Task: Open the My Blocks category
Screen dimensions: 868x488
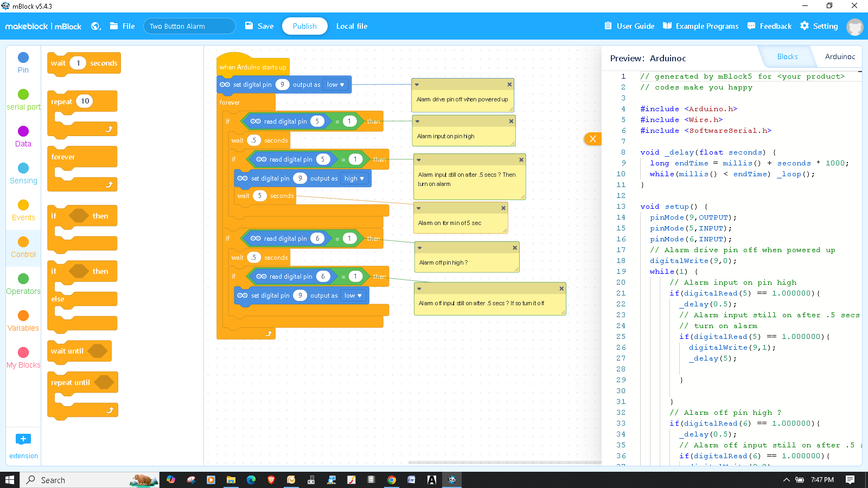Action: [x=23, y=358]
